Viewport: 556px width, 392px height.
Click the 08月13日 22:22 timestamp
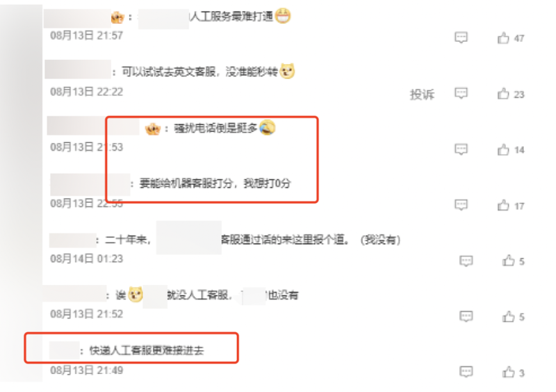(86, 92)
